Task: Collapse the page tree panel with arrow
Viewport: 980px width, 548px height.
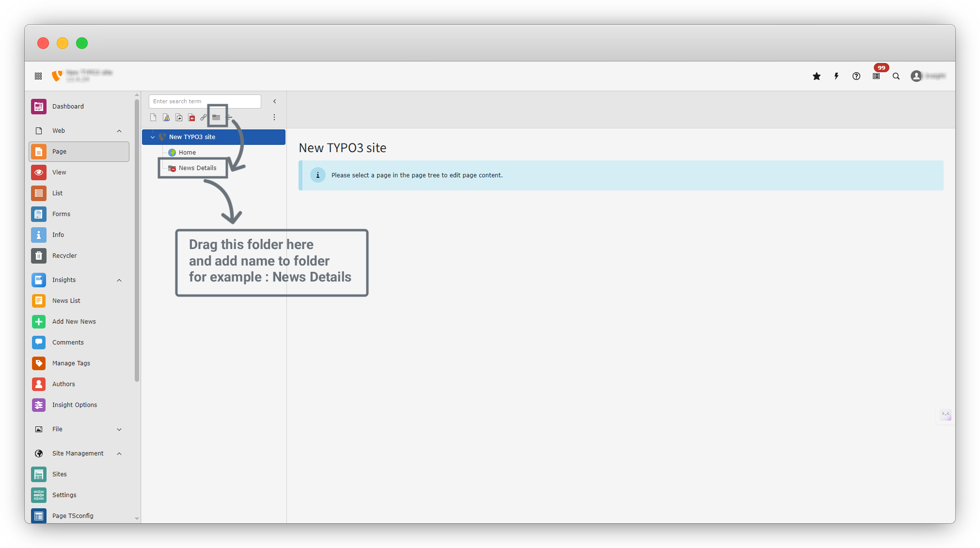Action: 275,101
